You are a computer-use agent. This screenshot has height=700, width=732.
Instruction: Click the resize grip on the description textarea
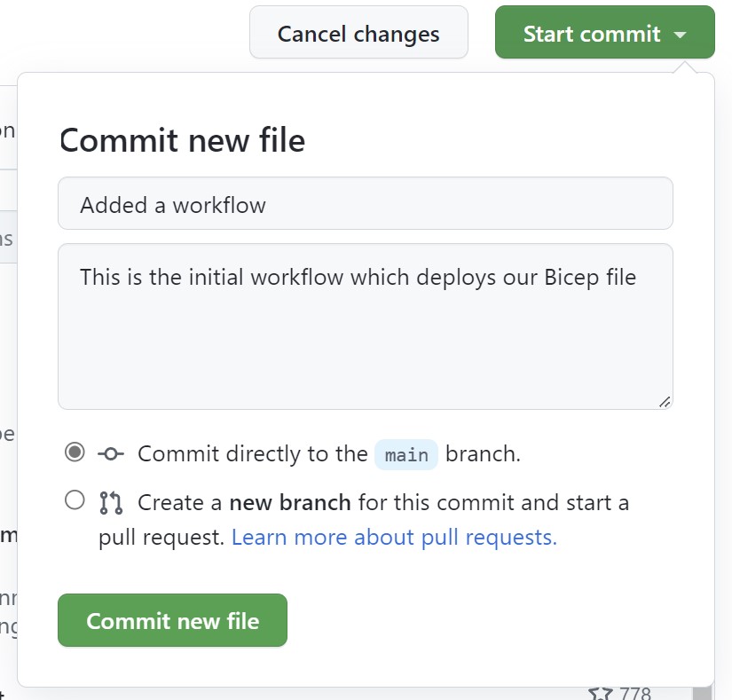[x=665, y=403]
